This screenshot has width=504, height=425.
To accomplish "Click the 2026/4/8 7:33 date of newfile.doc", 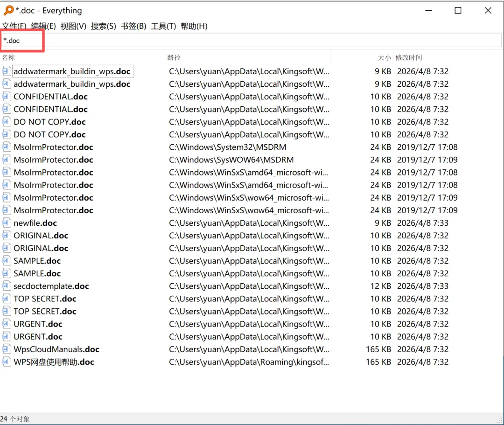I will 423,223.
